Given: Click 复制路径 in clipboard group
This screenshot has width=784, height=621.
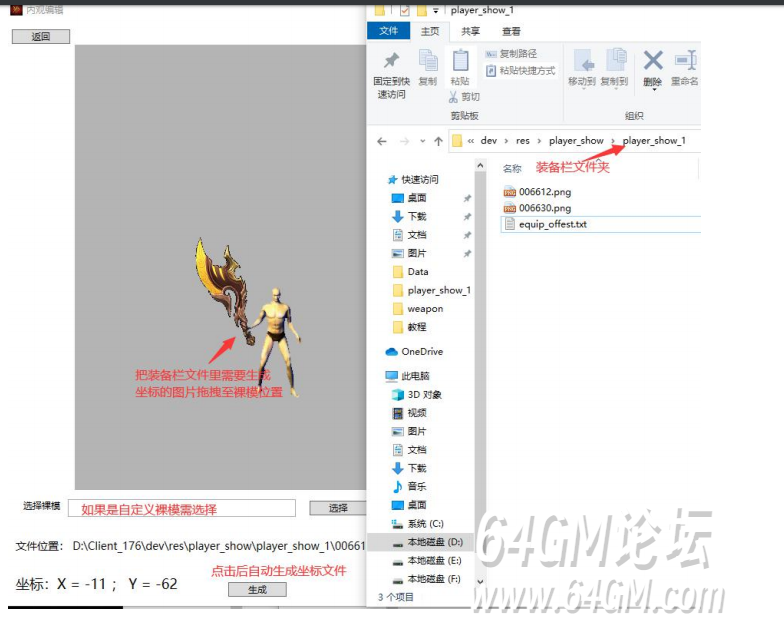Looking at the screenshot, I should (512, 54).
